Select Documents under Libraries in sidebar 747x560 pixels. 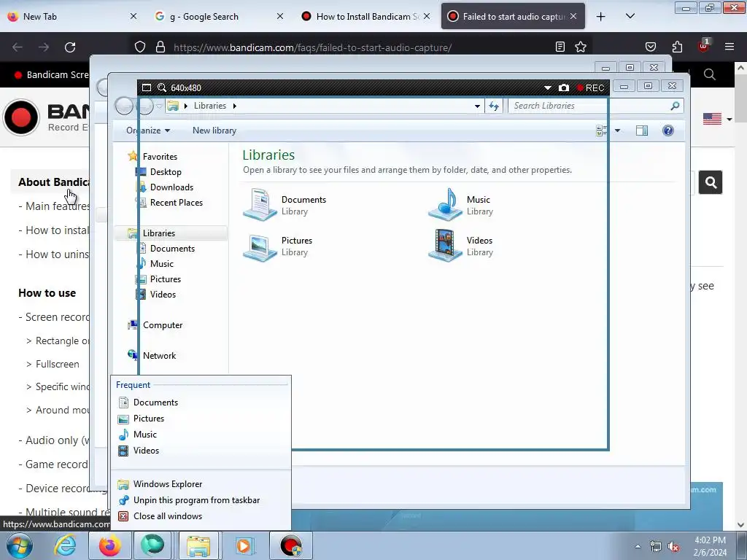[x=172, y=249]
